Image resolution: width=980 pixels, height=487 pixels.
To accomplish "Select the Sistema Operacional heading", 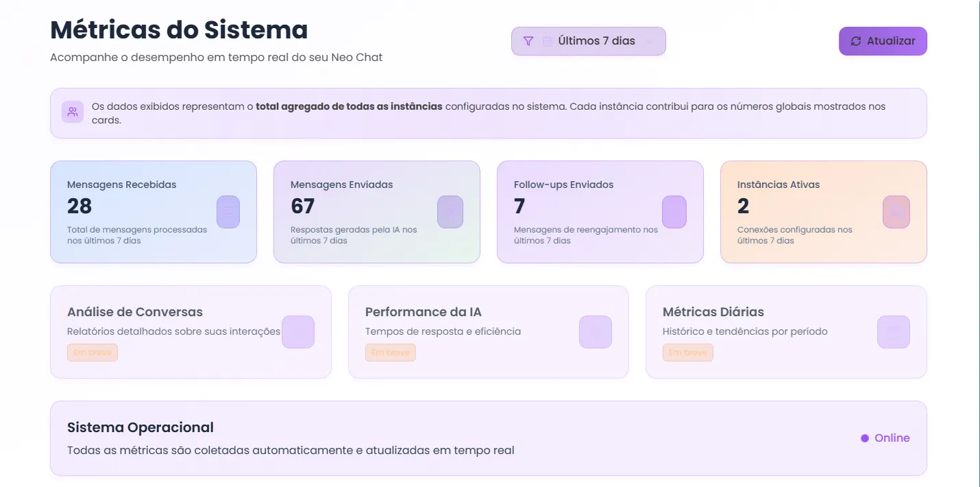I will point(140,427).
